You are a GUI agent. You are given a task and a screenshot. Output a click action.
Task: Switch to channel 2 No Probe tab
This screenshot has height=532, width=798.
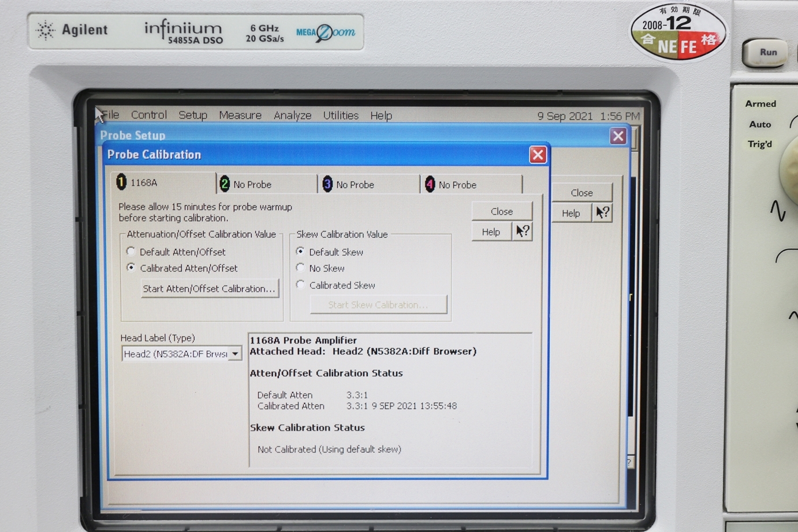coord(267,184)
